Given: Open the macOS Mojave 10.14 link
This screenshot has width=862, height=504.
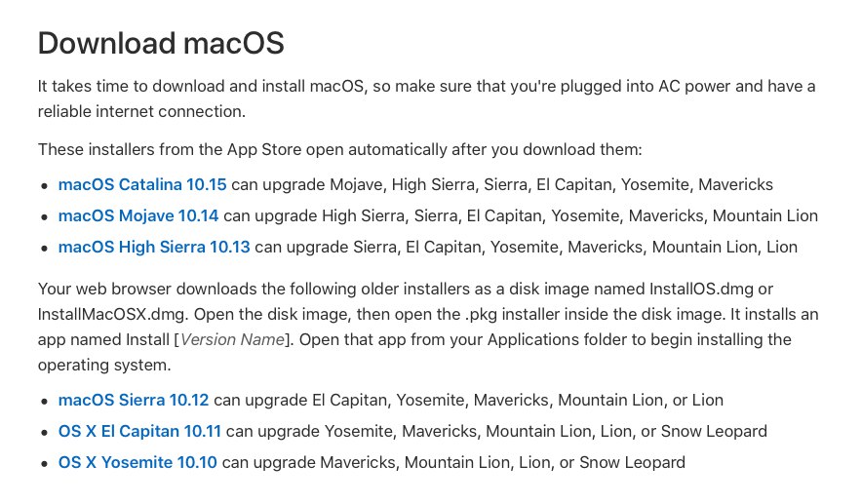Looking at the screenshot, I should tap(138, 216).
